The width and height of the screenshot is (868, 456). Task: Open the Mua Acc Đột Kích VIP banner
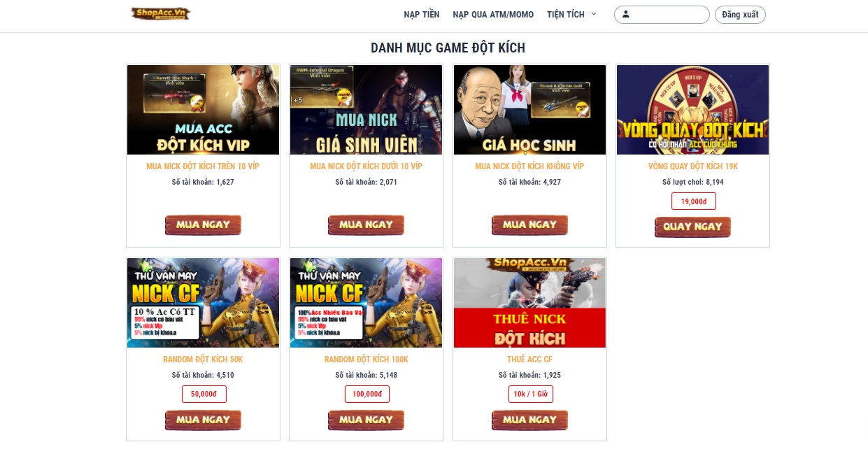point(203,110)
